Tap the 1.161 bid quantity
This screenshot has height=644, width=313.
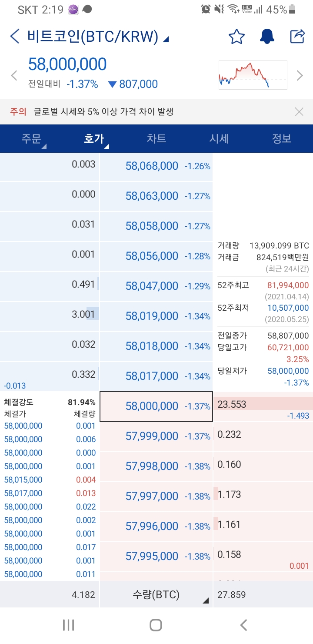(x=229, y=524)
